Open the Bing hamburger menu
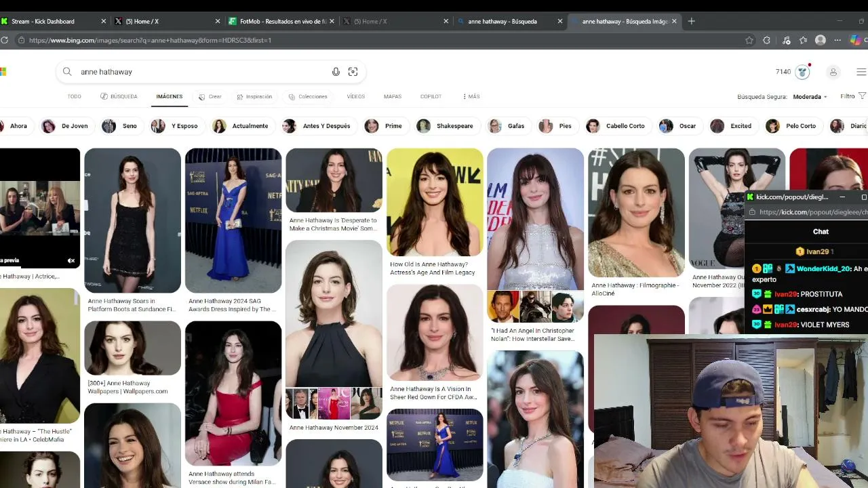This screenshot has width=868, height=488. pos(861,72)
